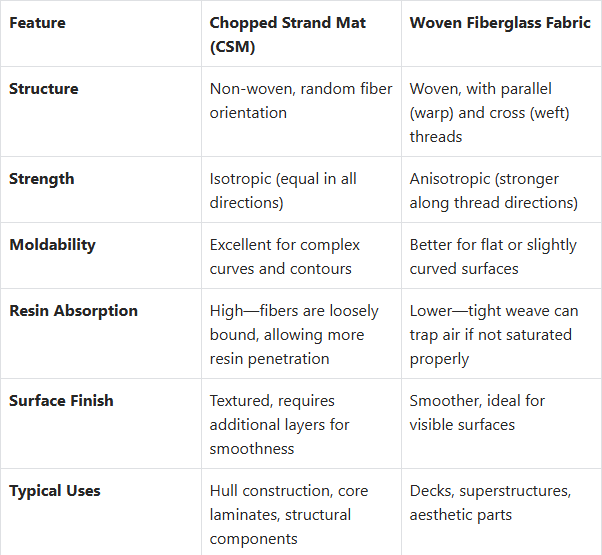
Task: Click the "Typical Uses" row label
Action: pyautogui.click(x=55, y=491)
